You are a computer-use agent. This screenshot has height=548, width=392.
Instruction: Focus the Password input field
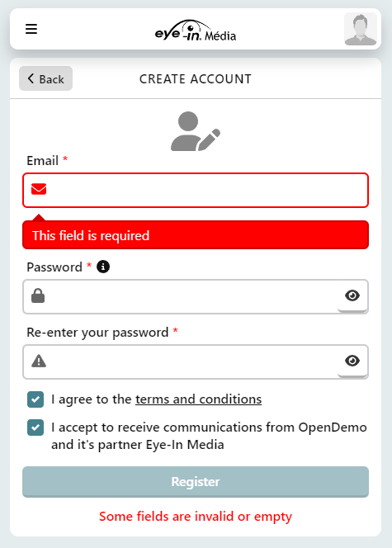tap(196, 296)
